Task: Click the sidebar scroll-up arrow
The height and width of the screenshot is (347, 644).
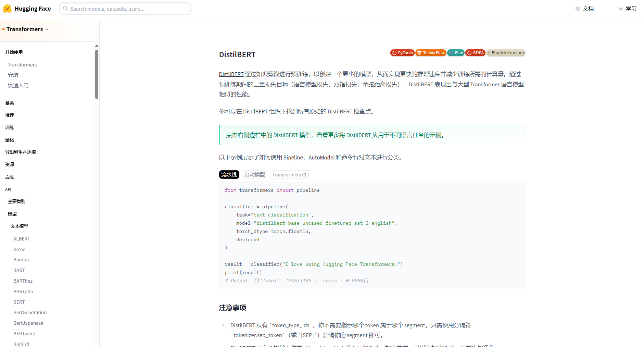Action: click(97, 46)
